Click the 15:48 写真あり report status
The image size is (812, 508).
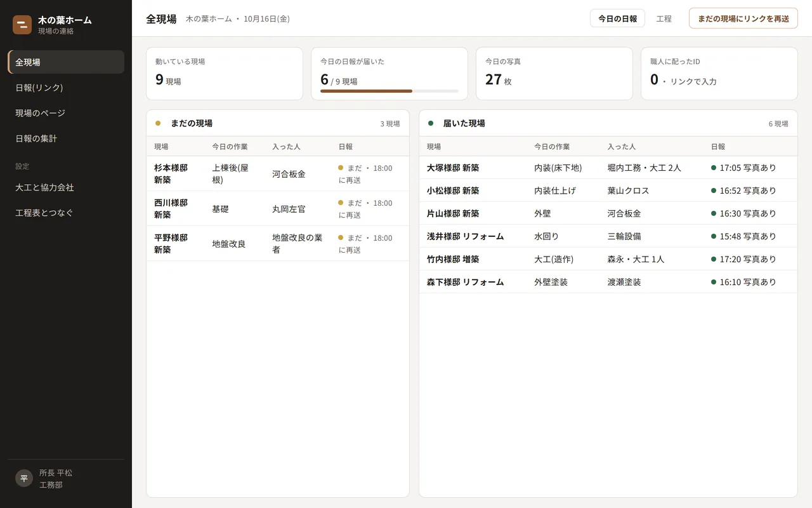point(743,236)
